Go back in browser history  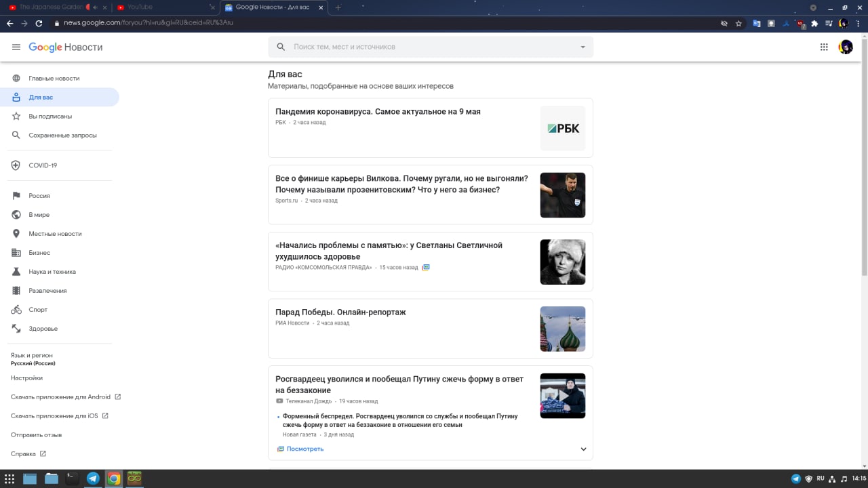[x=9, y=23]
